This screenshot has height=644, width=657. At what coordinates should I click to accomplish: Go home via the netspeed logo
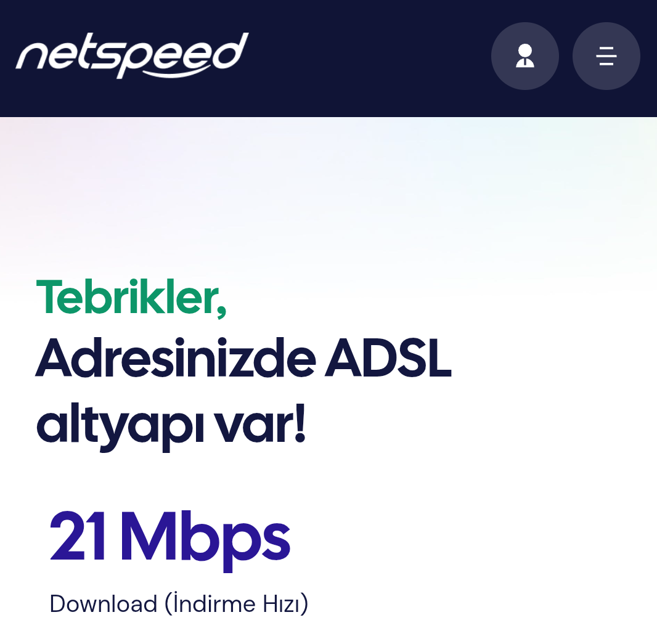pyautogui.click(x=132, y=55)
